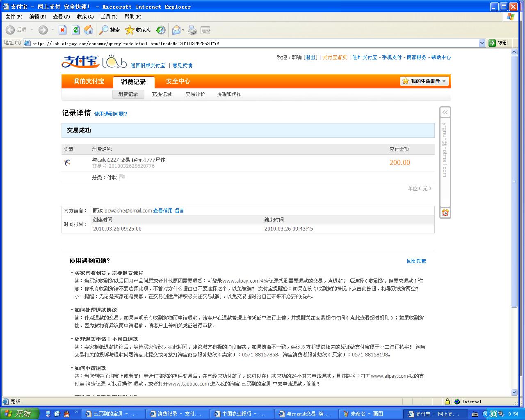Click the Print toolbar icon

click(192, 30)
